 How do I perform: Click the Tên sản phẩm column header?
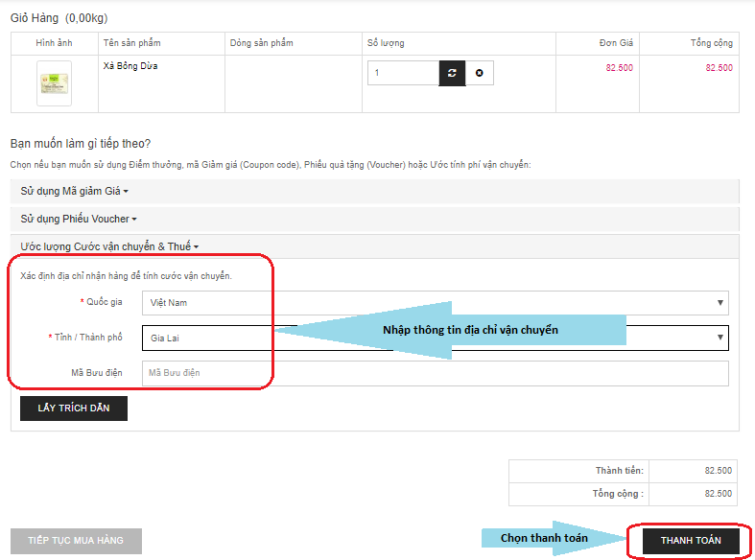pos(130,43)
